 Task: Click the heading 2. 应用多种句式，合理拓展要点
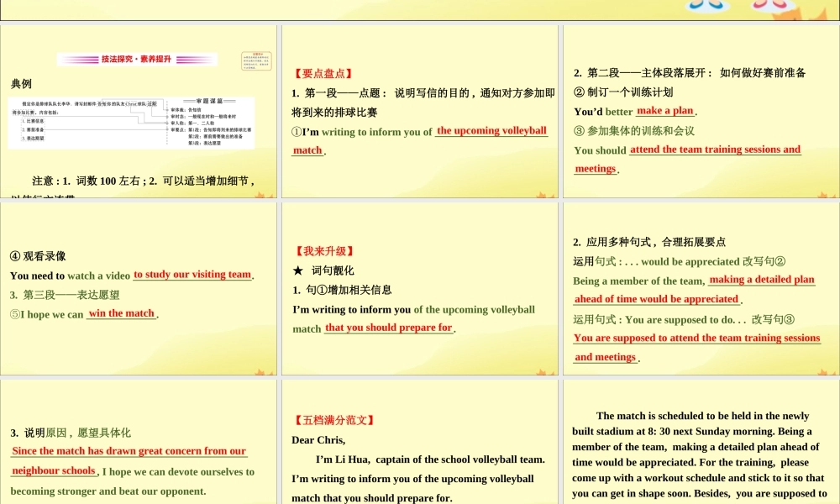pyautogui.click(x=649, y=242)
